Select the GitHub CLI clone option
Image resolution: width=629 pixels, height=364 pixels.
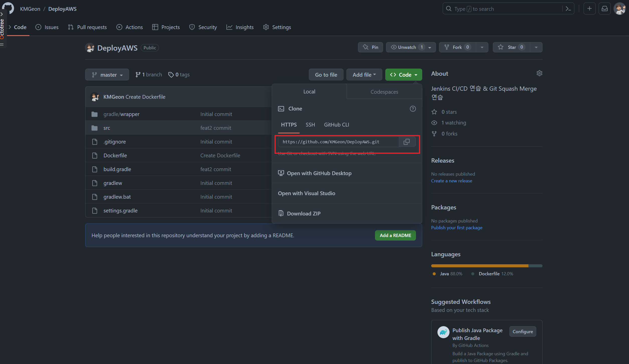336,125
